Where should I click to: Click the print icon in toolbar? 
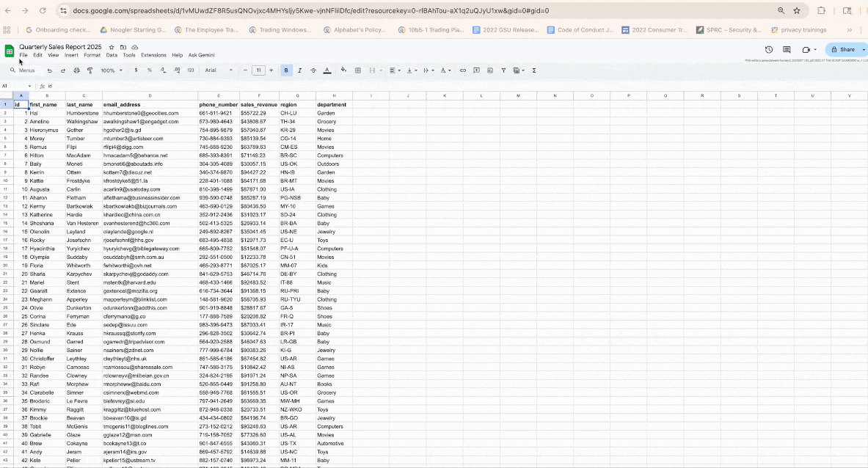76,70
